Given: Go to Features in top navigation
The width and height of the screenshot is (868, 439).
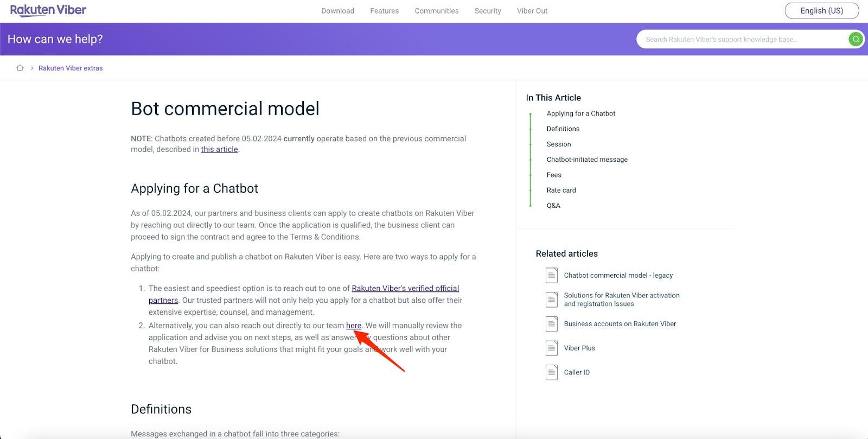Looking at the screenshot, I should pos(384,11).
